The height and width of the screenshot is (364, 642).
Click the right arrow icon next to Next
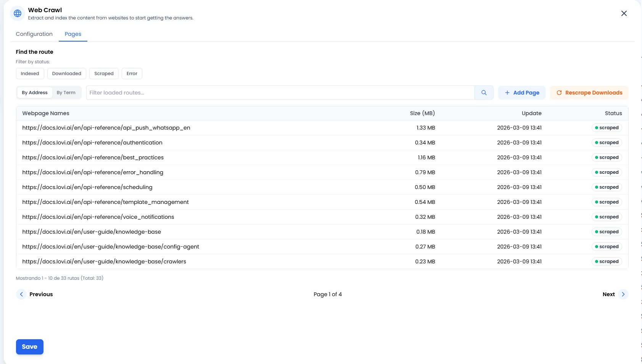point(623,294)
